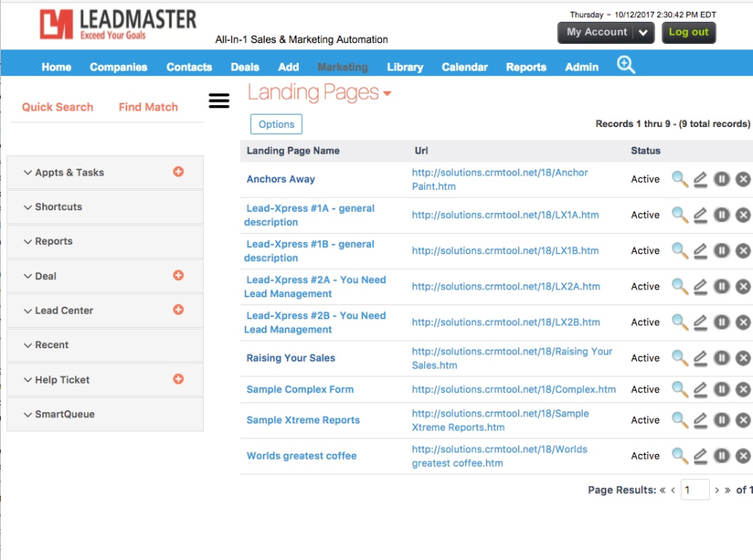753x560 pixels.
Task: Pause the Worlds greatest coffee landing page
Action: click(722, 456)
